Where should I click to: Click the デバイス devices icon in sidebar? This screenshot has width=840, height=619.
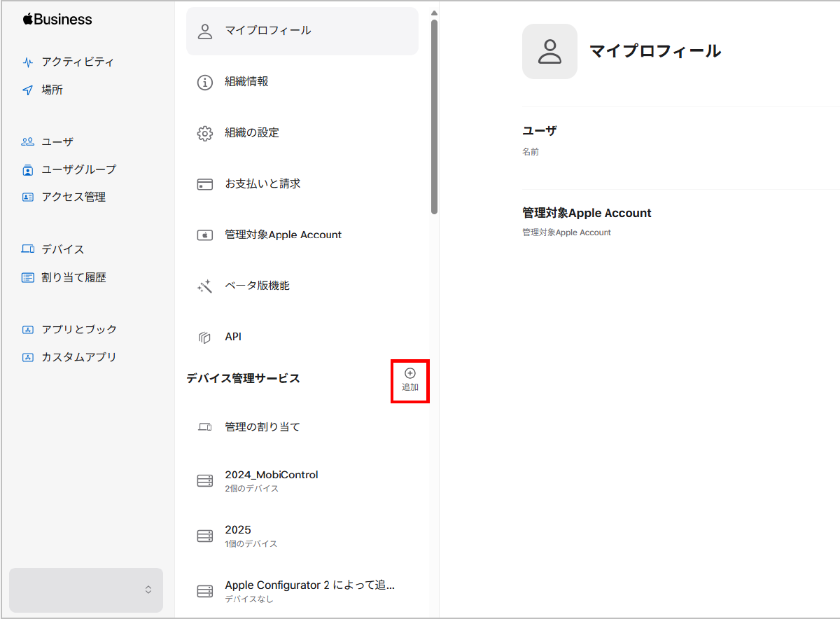coord(28,249)
